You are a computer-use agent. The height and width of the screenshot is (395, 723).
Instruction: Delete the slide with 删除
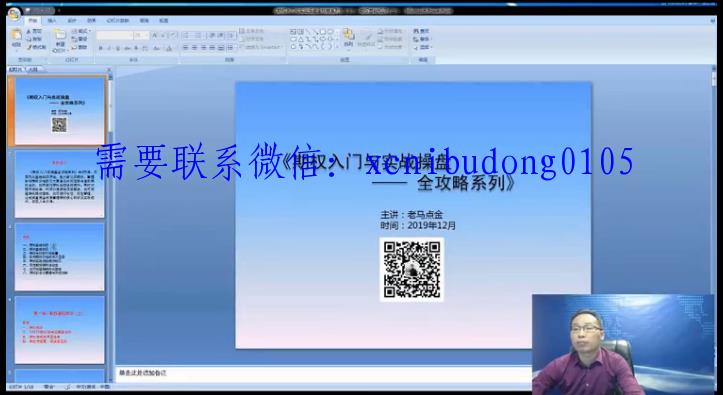[x=80, y=47]
